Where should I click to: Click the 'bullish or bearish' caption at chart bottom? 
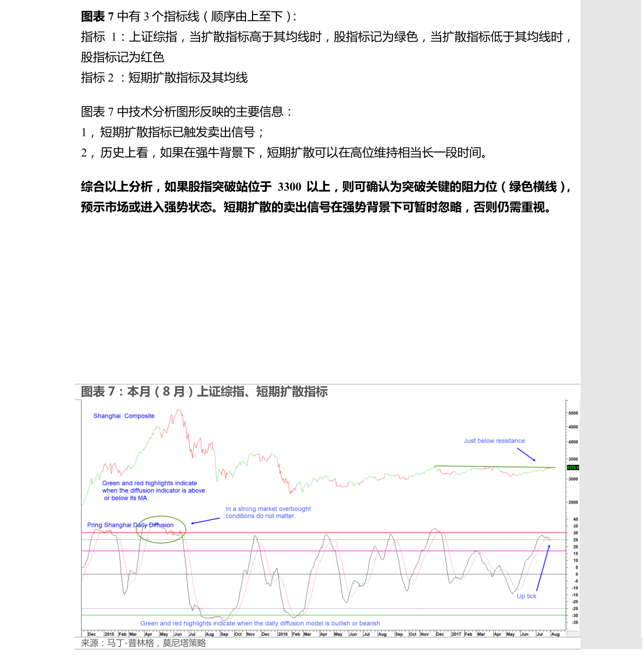point(260,623)
